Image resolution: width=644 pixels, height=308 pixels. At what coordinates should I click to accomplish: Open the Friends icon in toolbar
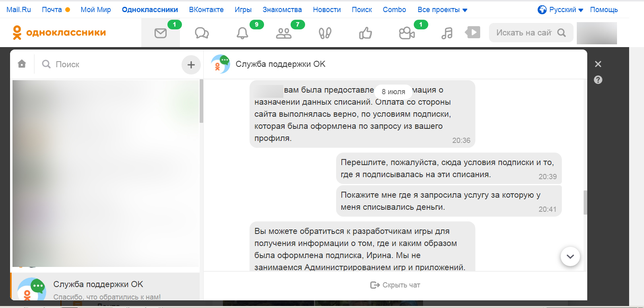tap(284, 33)
